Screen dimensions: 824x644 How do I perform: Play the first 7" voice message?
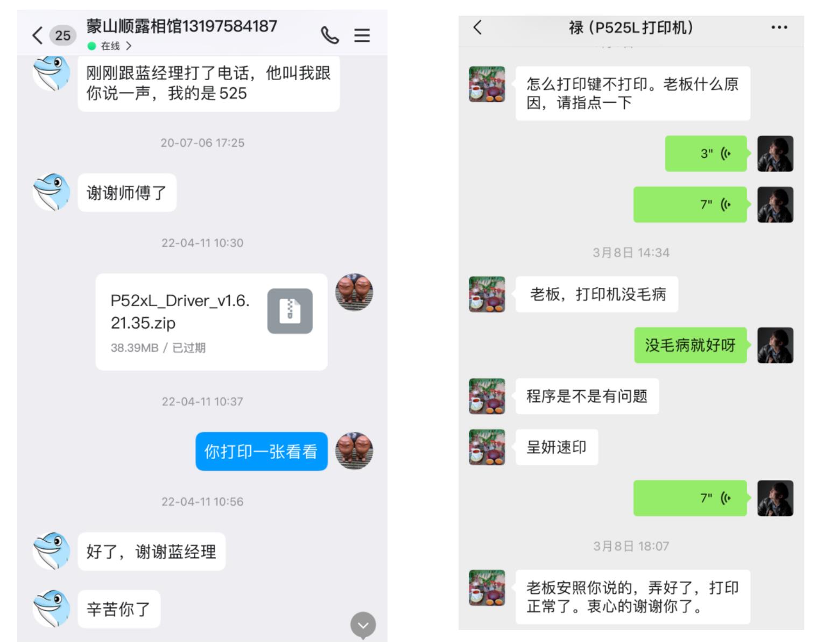(x=690, y=204)
